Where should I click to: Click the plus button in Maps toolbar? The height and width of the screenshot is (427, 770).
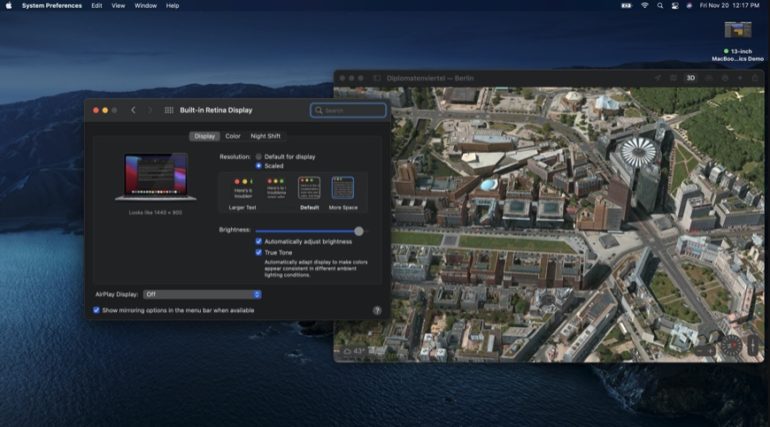[x=740, y=78]
